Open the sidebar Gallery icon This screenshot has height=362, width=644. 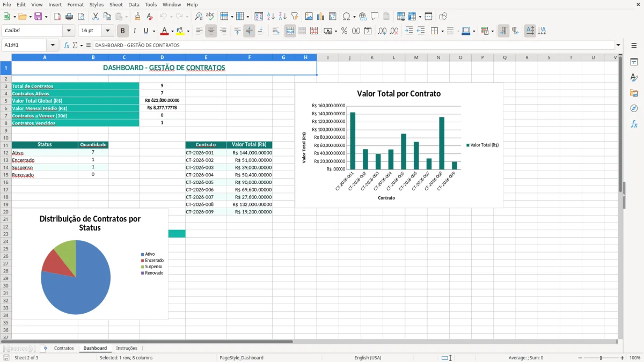coord(634,93)
